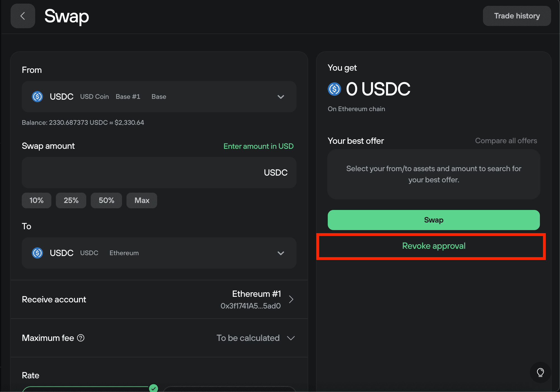Click the Swap button

[x=433, y=220]
